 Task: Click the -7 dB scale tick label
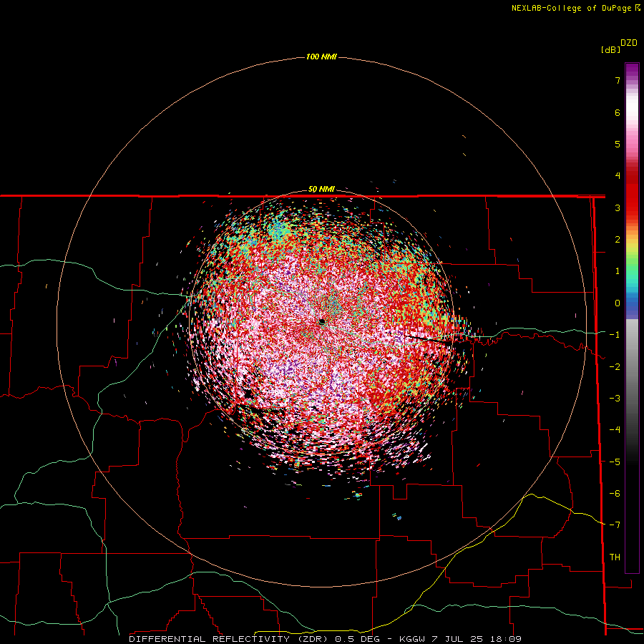coord(615,525)
